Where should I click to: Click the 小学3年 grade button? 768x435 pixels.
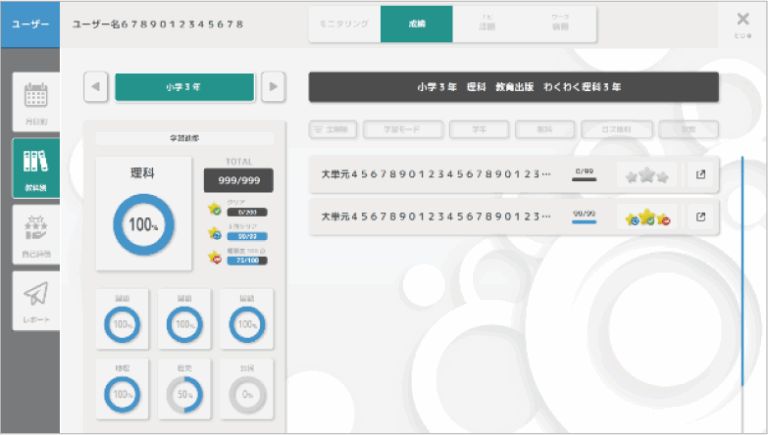tap(185, 87)
